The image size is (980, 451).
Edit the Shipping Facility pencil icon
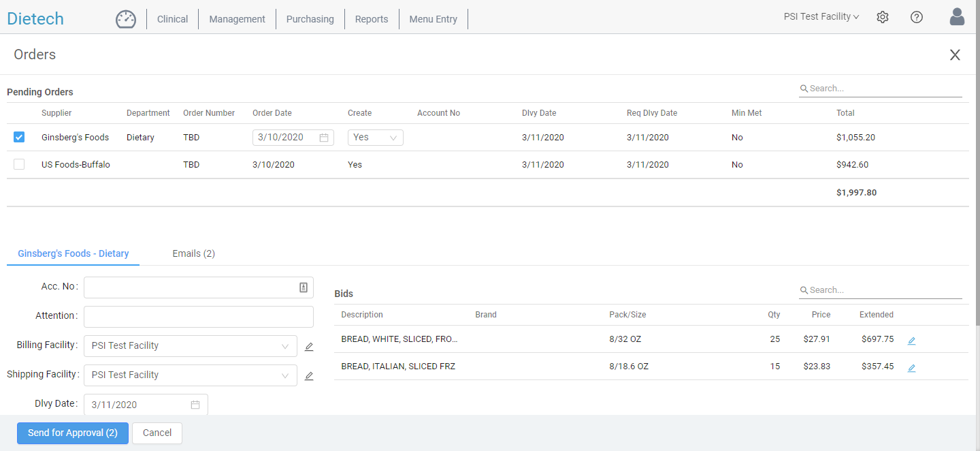(x=309, y=376)
